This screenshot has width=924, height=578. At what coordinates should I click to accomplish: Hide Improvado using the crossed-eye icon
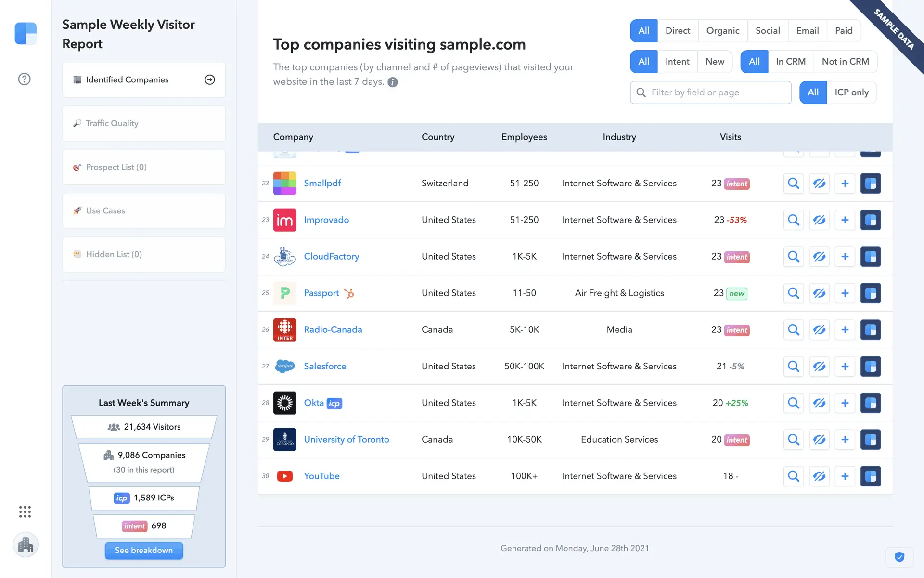(x=819, y=220)
